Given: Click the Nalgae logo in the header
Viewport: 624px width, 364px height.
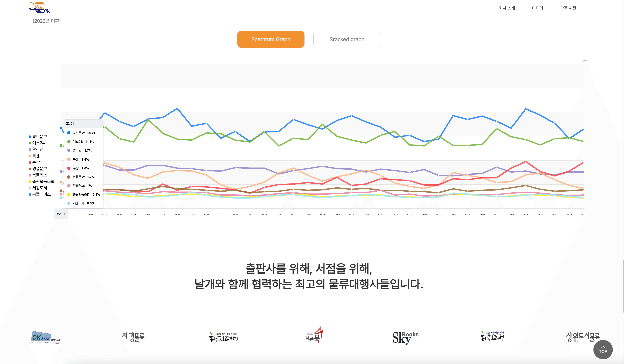Looking at the screenshot, I should click(x=39, y=7).
